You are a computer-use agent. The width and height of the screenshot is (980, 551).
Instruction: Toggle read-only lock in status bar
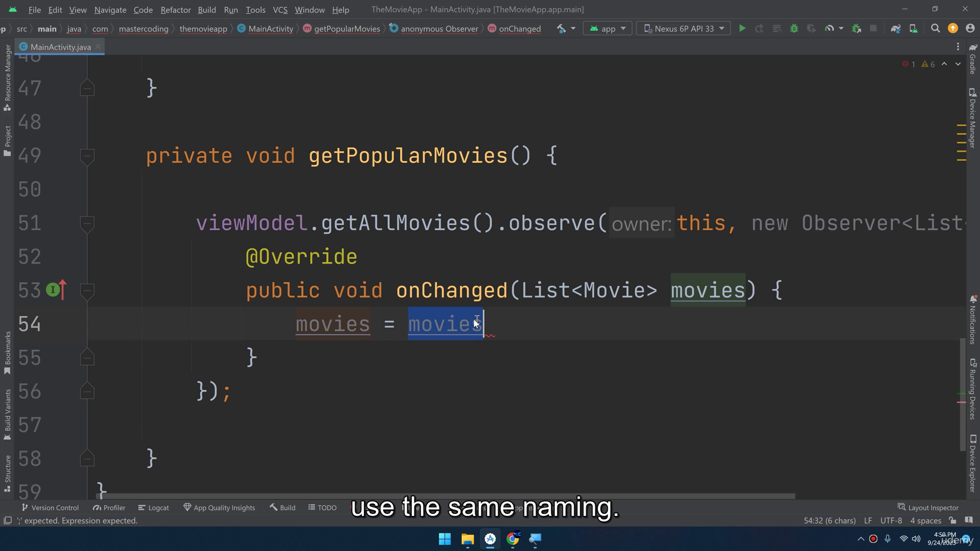(952, 520)
